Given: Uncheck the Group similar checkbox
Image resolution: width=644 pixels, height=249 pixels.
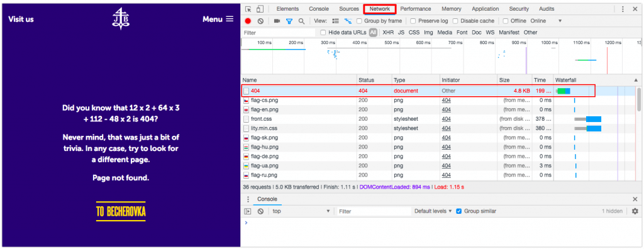Looking at the screenshot, I should [459, 211].
